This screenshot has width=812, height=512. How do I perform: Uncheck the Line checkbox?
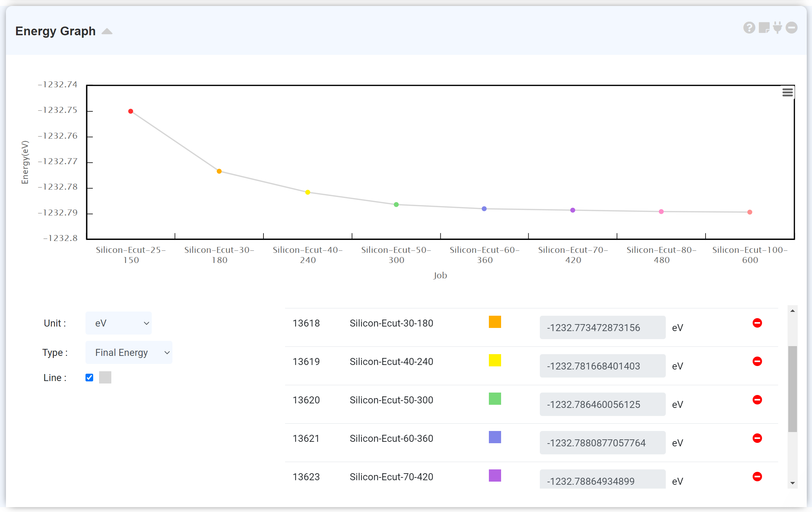pos(89,378)
